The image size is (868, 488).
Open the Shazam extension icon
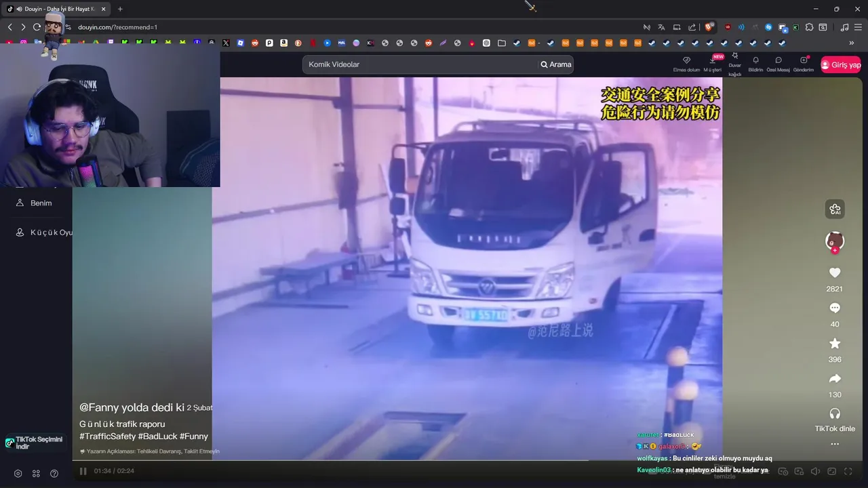click(x=768, y=27)
